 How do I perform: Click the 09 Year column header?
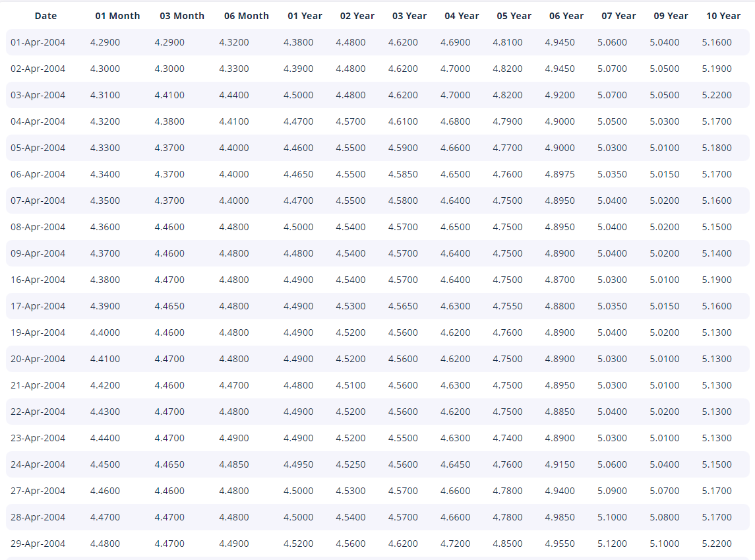(x=671, y=16)
